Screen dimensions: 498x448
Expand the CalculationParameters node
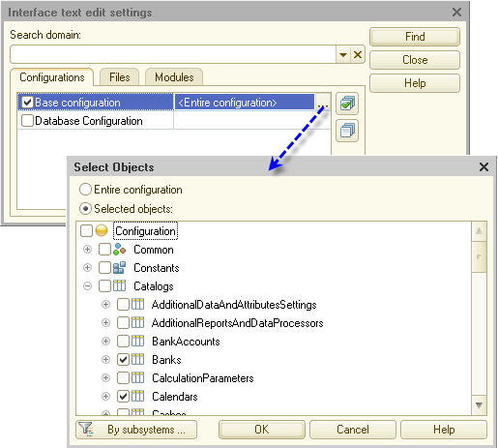(x=105, y=378)
